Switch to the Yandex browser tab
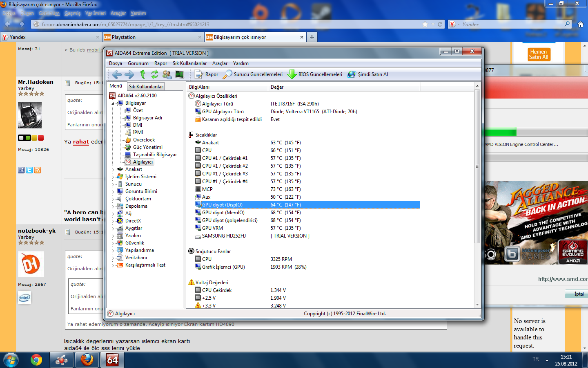The height and width of the screenshot is (368, 588). coord(51,37)
